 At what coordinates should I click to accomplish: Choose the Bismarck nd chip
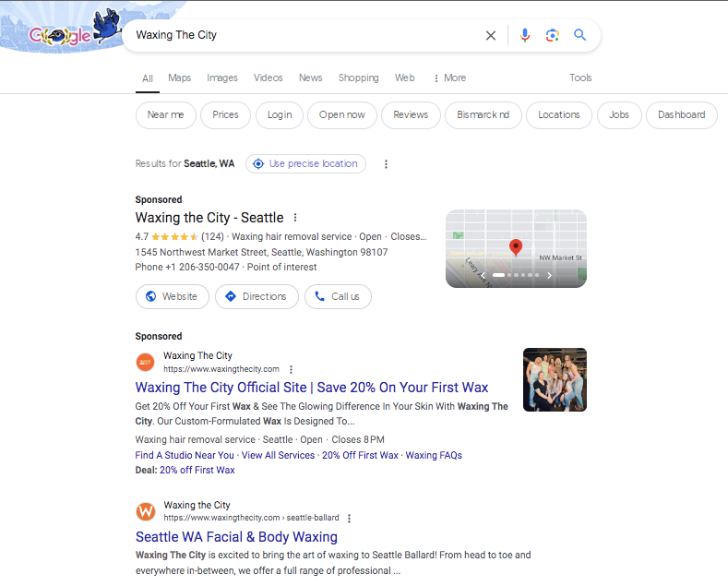click(x=483, y=115)
